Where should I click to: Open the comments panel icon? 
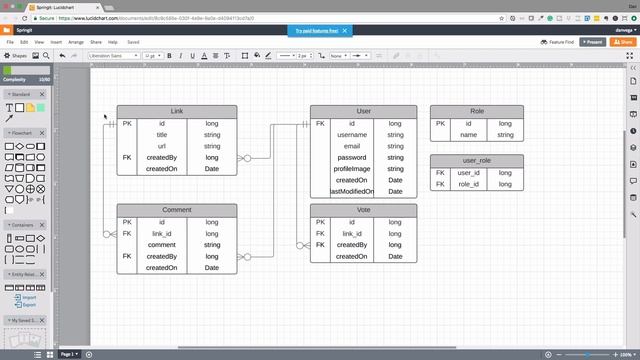633,181
